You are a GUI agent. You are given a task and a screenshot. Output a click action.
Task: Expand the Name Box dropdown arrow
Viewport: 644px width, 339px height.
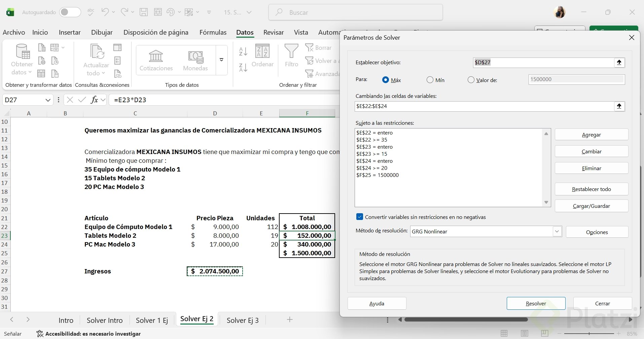point(48,100)
